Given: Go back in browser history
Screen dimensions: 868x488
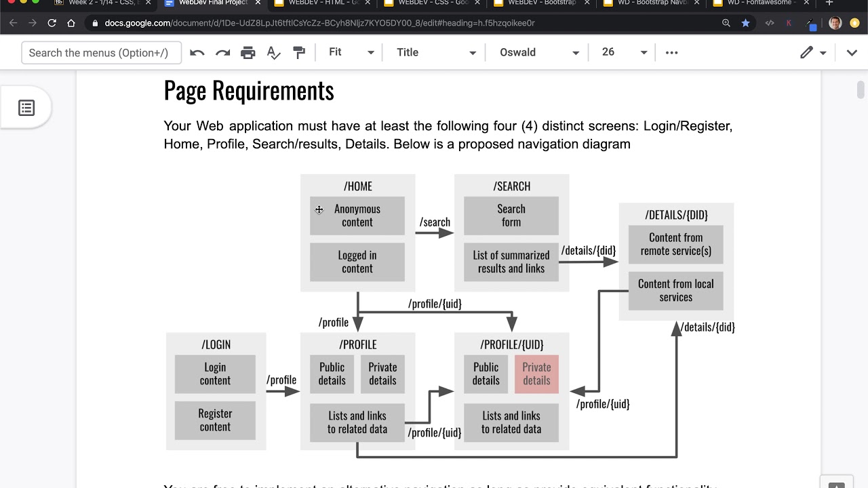Looking at the screenshot, I should point(13,23).
